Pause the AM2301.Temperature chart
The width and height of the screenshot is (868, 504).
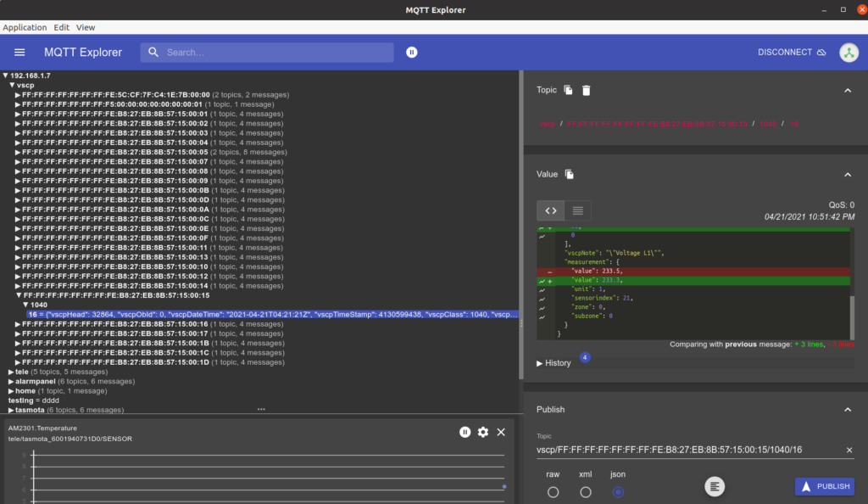465,432
